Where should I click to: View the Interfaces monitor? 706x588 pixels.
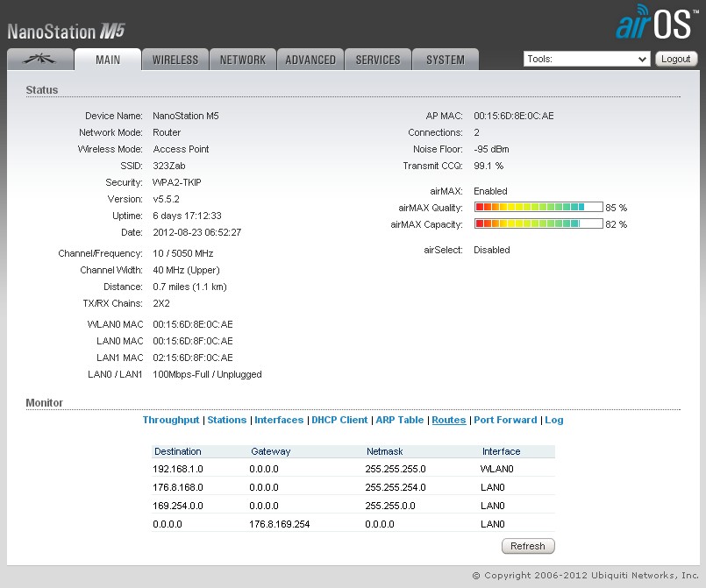coord(279,420)
